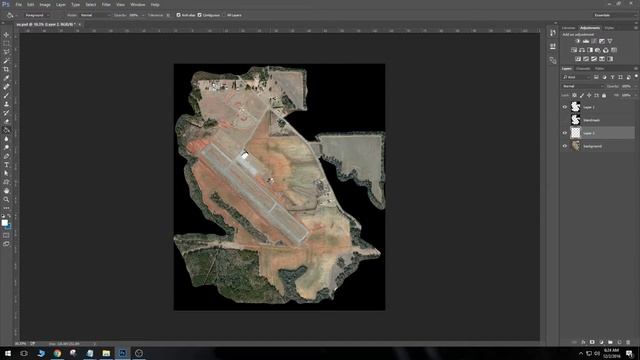Add an Invert adjustment
This screenshot has height=360, width=640.
point(578,59)
